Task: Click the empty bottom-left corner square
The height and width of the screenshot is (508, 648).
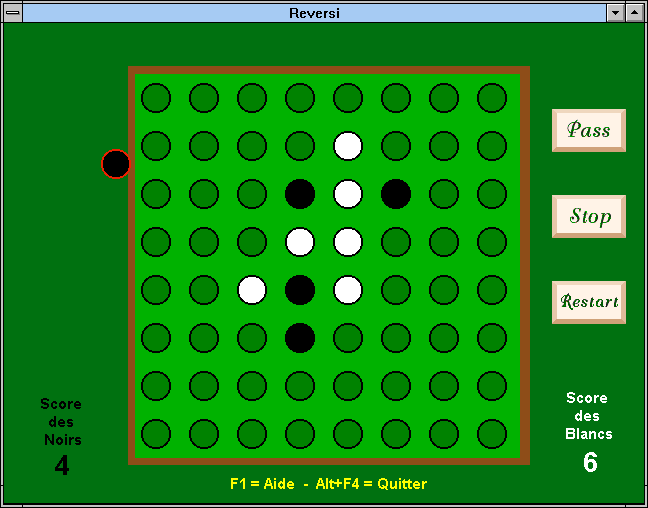Action: click(156, 434)
